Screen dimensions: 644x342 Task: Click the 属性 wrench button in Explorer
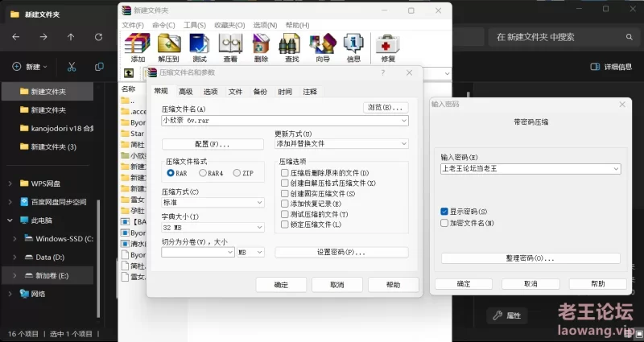(x=507, y=315)
